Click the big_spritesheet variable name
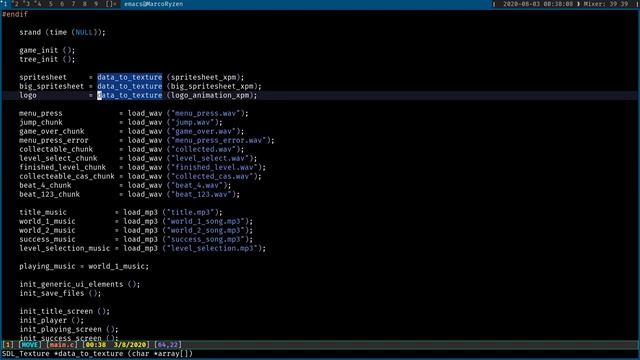 pyautogui.click(x=51, y=86)
